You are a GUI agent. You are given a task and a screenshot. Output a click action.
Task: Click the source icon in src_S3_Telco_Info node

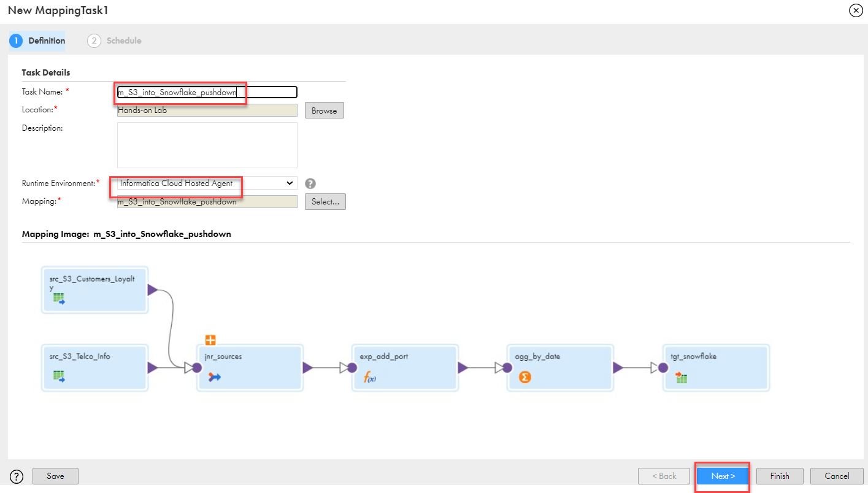tap(59, 376)
